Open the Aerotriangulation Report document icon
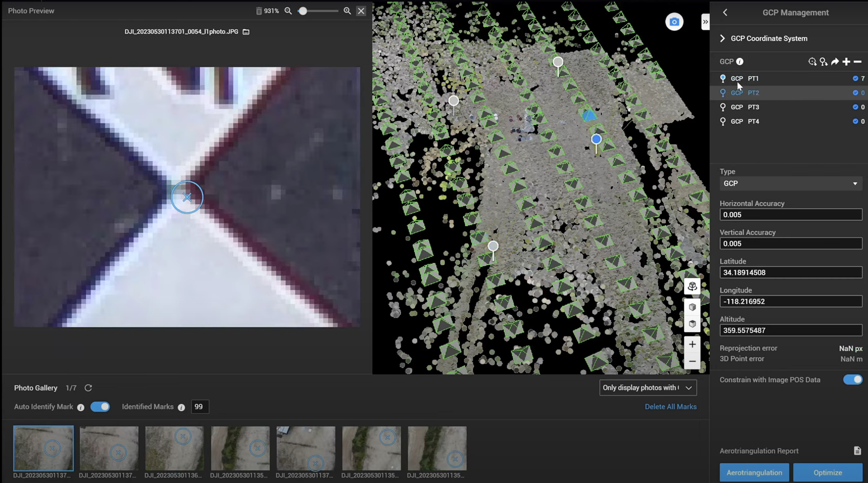Image resolution: width=868 pixels, height=483 pixels. pyautogui.click(x=857, y=451)
